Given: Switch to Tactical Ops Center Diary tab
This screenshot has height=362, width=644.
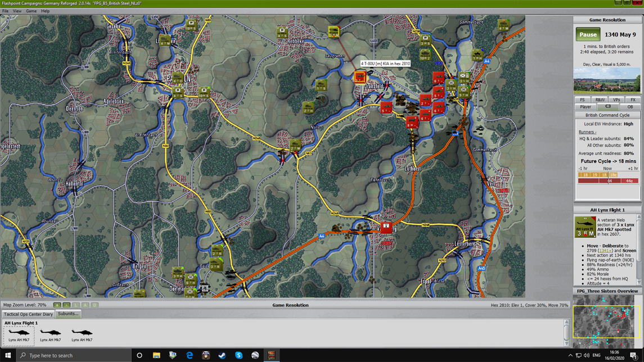Looking at the screenshot, I should click(x=28, y=314).
